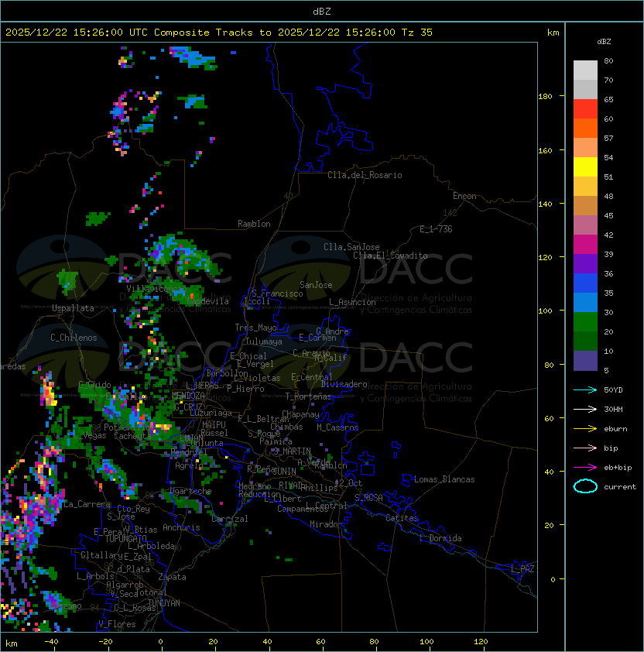This screenshot has width=644, height=652.
Task: Select the bright yellow legend swatch
Action: point(585,167)
